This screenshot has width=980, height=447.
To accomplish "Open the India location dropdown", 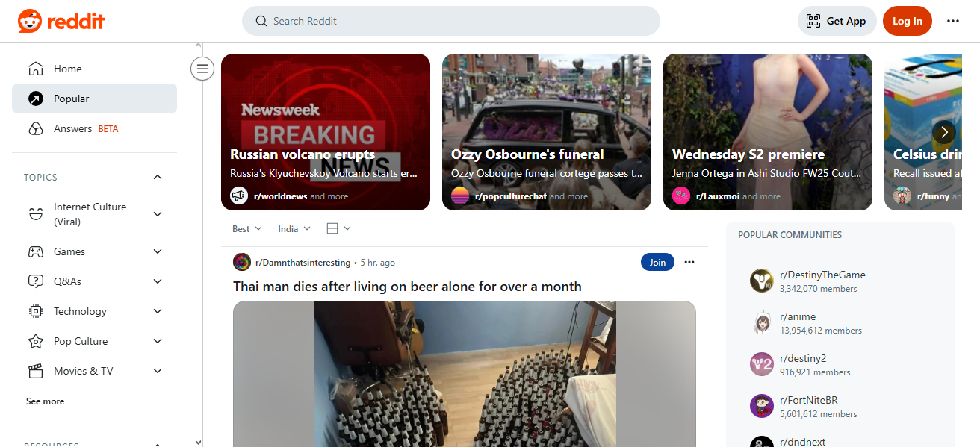I will point(294,229).
